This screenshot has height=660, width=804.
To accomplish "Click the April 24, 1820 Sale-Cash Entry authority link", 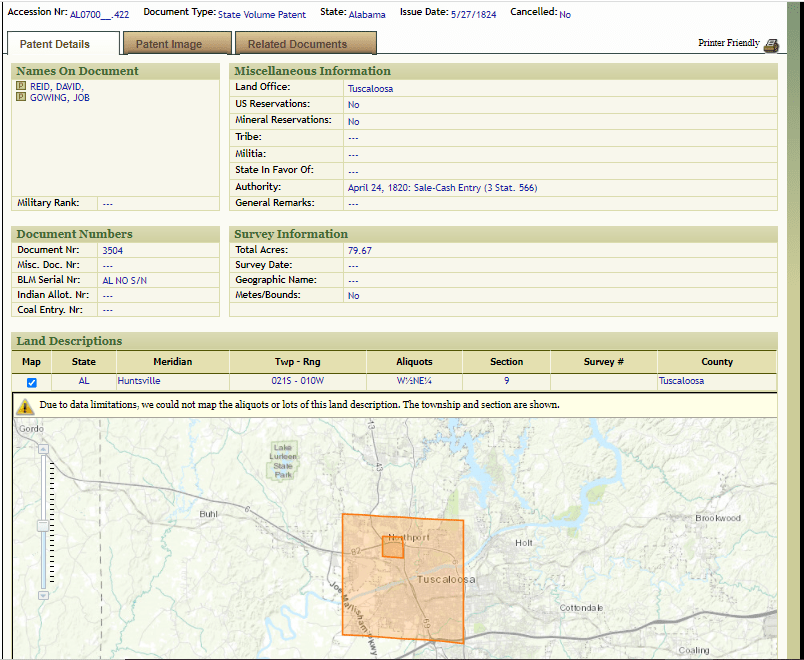I will [x=442, y=188].
